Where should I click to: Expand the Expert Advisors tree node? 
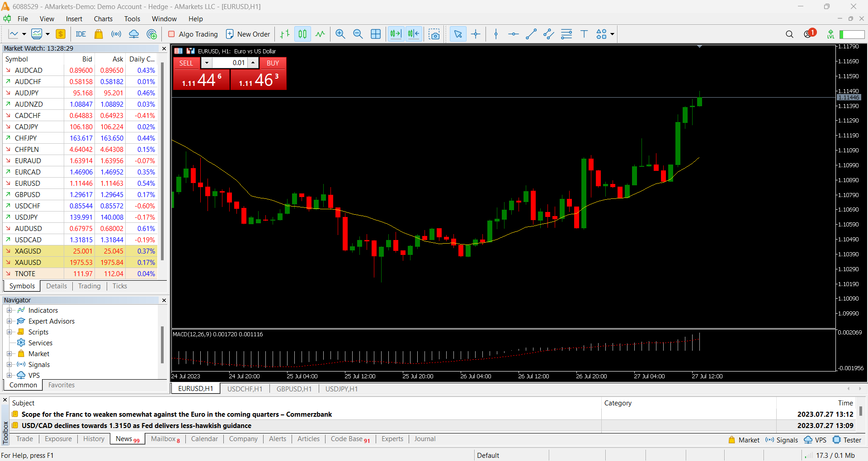[x=9, y=321]
